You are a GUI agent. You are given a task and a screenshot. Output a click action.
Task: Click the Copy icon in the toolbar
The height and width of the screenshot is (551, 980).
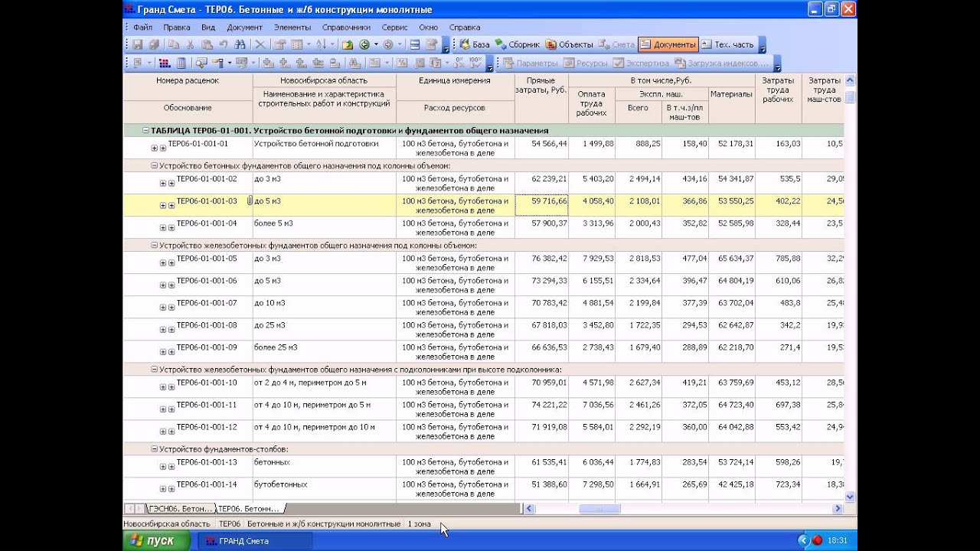click(x=174, y=44)
